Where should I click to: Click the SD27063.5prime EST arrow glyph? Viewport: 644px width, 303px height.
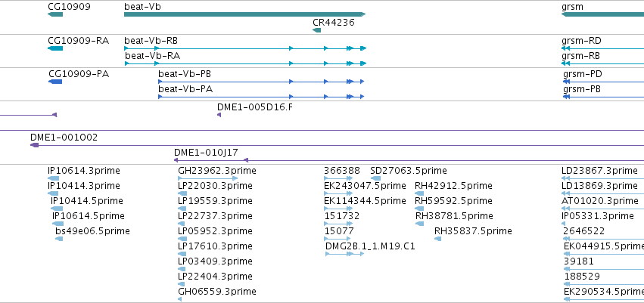[x=375, y=178]
